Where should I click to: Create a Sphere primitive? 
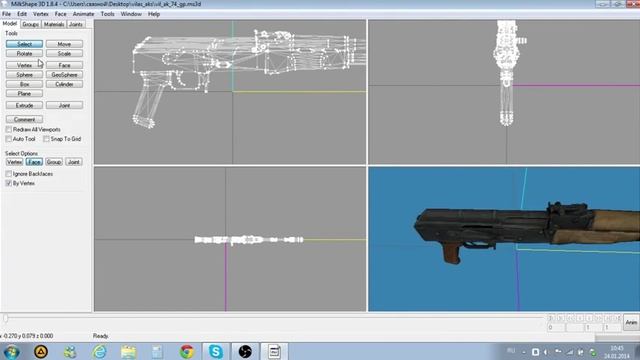pyautogui.click(x=24, y=75)
